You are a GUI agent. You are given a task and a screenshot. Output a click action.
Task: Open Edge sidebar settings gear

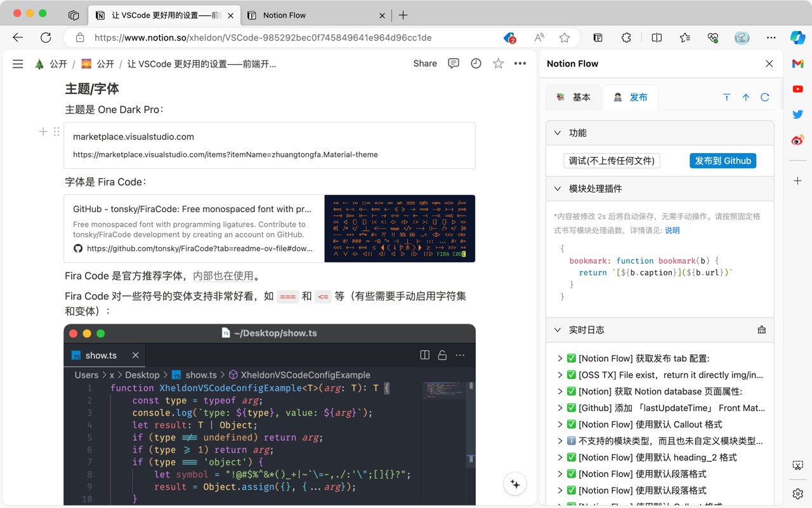(798, 493)
